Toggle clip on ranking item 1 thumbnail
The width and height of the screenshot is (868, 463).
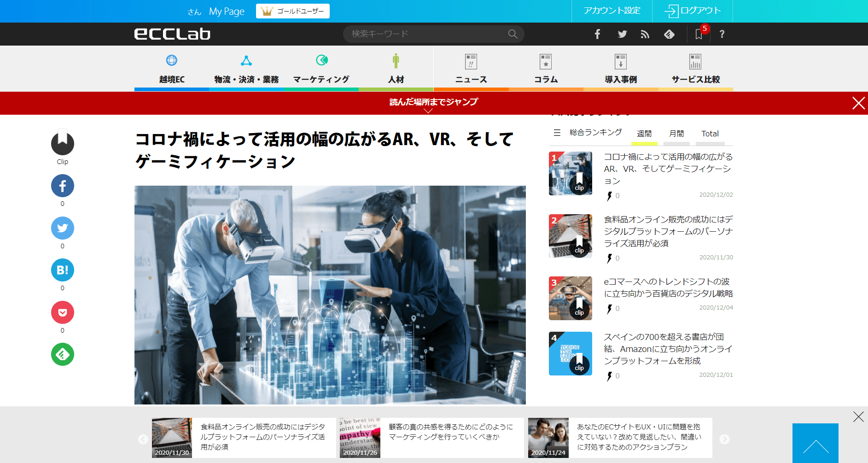[x=579, y=183]
